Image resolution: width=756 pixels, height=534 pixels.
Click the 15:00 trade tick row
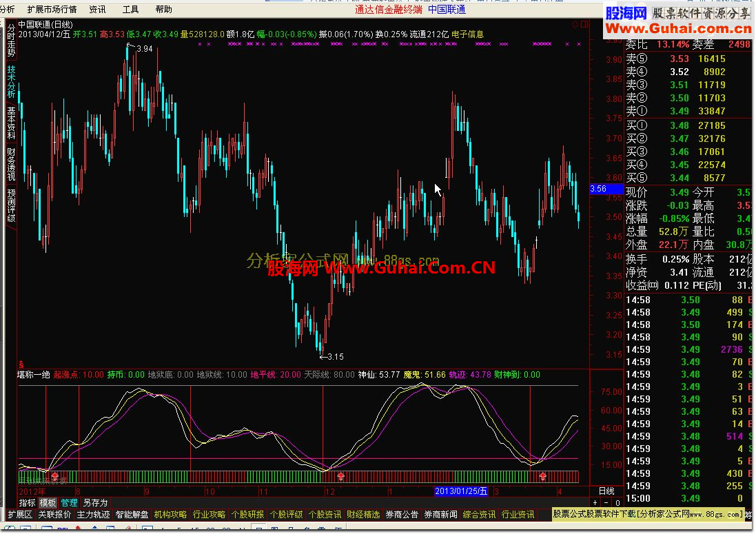coord(688,498)
